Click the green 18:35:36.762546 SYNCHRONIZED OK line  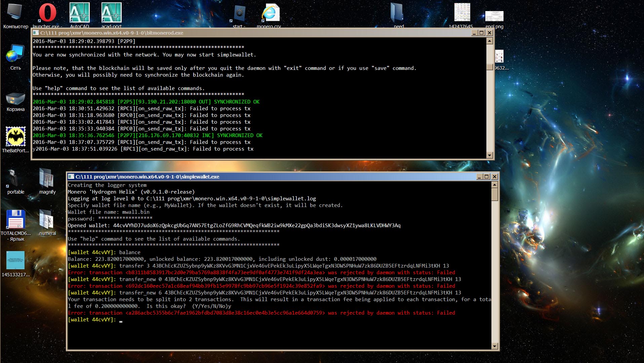pyautogui.click(x=147, y=135)
